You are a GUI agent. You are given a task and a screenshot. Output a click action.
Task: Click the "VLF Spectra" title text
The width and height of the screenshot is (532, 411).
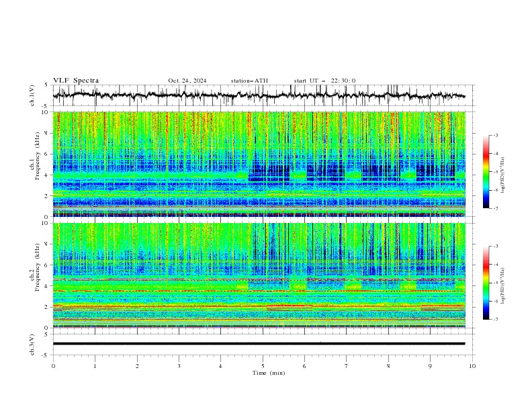pyautogui.click(x=76, y=81)
